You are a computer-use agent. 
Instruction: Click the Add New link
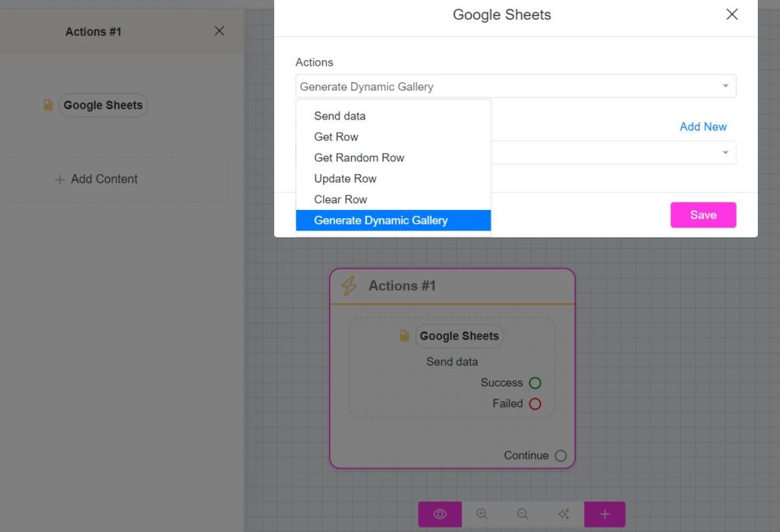pyautogui.click(x=703, y=127)
